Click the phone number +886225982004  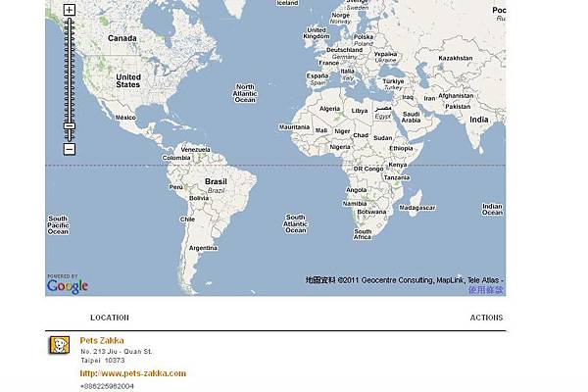coord(107,386)
